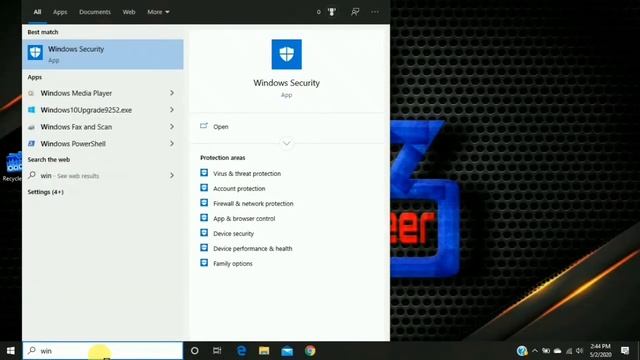Expand Windows Media Player options arrow

click(172, 93)
